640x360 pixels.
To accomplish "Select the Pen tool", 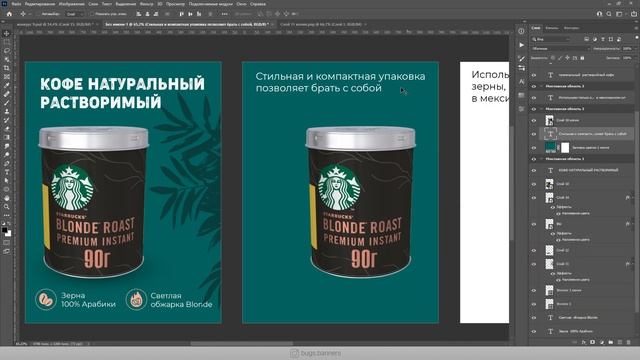I will click(7, 163).
